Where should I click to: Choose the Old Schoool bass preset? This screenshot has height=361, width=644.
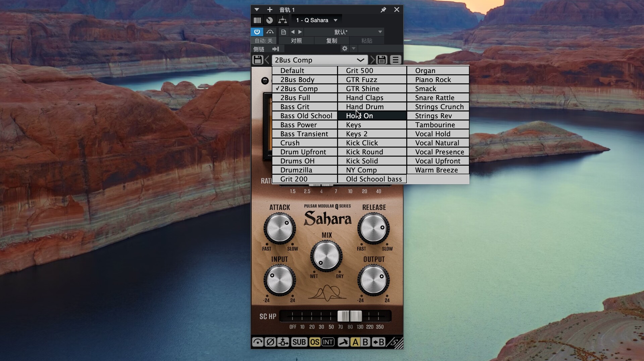pyautogui.click(x=372, y=179)
